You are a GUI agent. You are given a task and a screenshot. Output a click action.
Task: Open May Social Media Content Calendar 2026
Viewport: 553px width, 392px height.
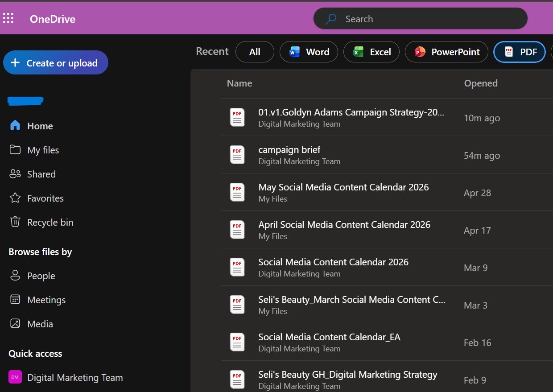click(x=343, y=187)
